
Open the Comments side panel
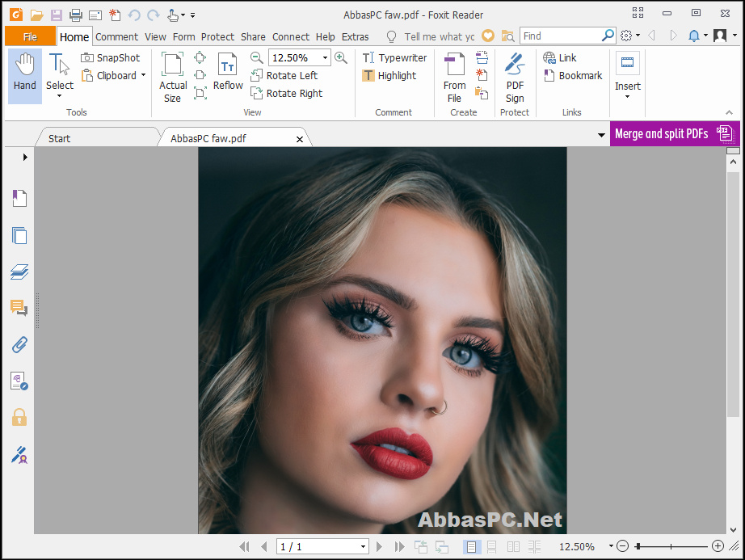coord(19,308)
